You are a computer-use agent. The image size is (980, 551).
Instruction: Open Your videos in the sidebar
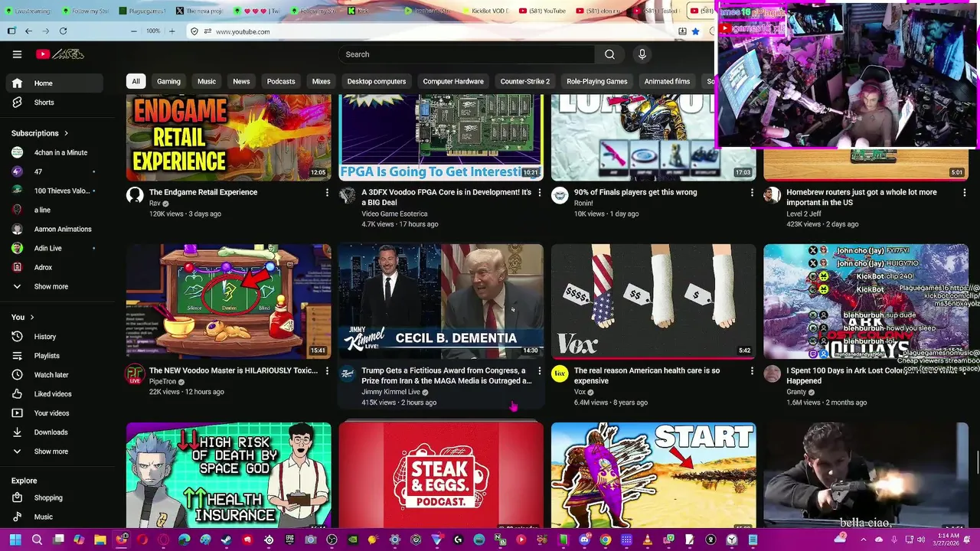[x=54, y=413]
